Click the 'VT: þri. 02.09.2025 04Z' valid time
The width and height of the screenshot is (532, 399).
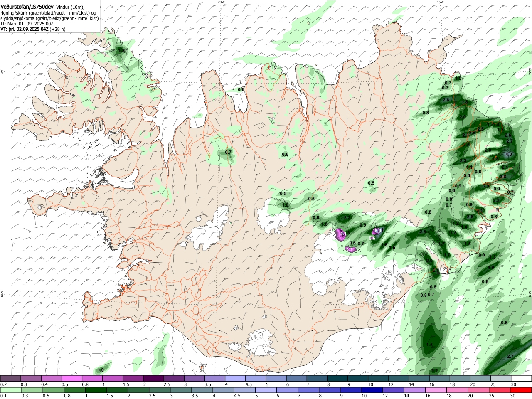pyautogui.click(x=25, y=29)
